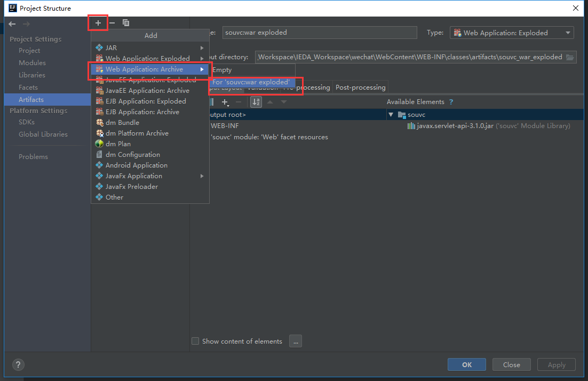Click the output layout add element icon
Image resolution: width=588 pixels, height=381 pixels.
225,102
